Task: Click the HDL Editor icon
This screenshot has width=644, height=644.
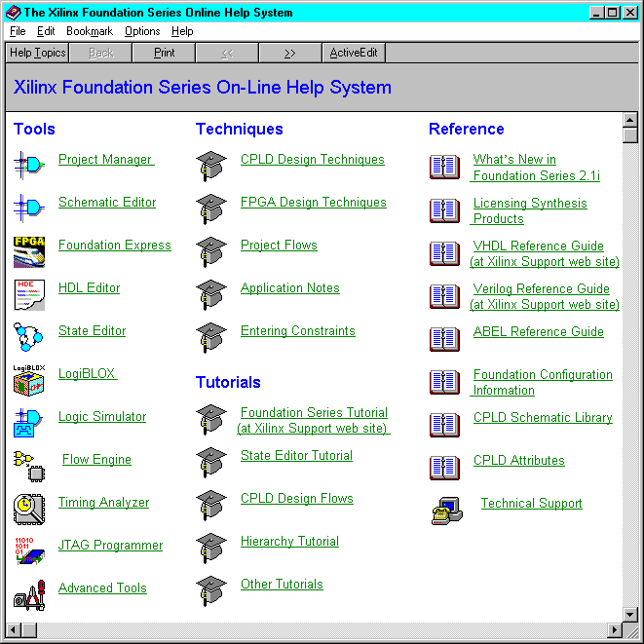Action: tap(28, 293)
